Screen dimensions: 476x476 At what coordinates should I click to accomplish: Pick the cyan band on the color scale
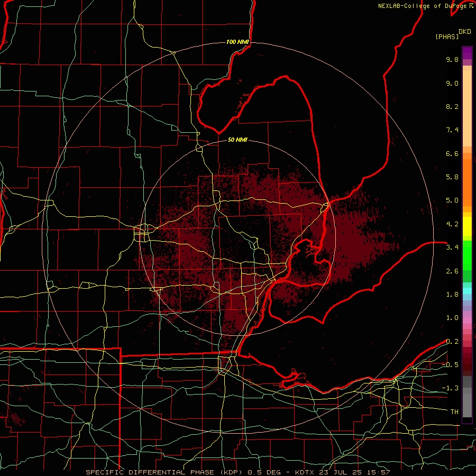467,291
